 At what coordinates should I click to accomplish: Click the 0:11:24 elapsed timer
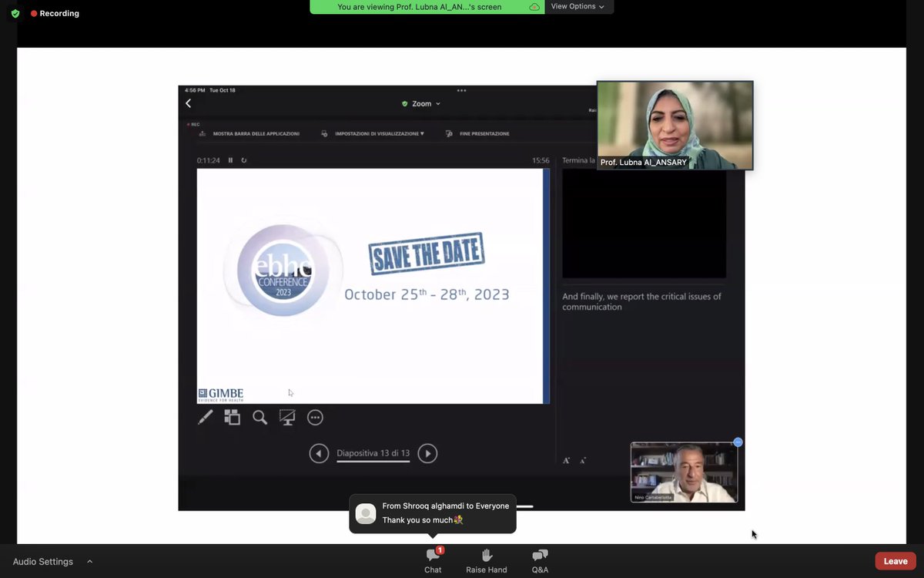pyautogui.click(x=208, y=160)
